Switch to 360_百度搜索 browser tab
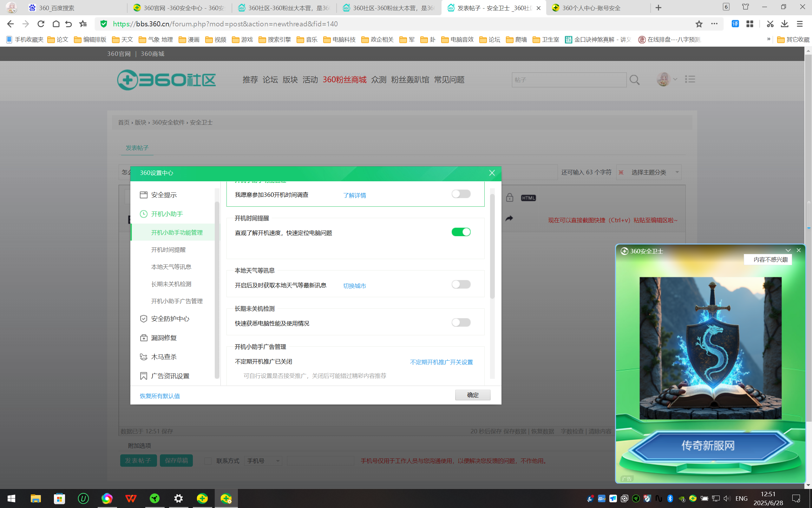The height and width of the screenshot is (508, 812). pos(75,8)
